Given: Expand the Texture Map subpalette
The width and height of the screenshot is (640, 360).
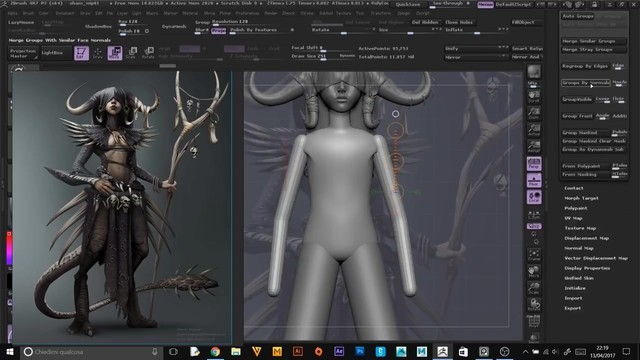Looking at the screenshot, I should tap(580, 228).
